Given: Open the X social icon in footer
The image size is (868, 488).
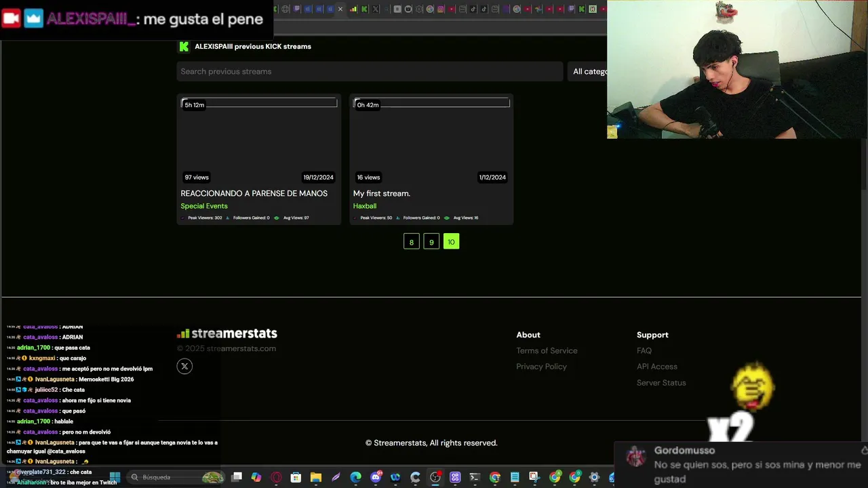Looking at the screenshot, I should [x=184, y=367].
